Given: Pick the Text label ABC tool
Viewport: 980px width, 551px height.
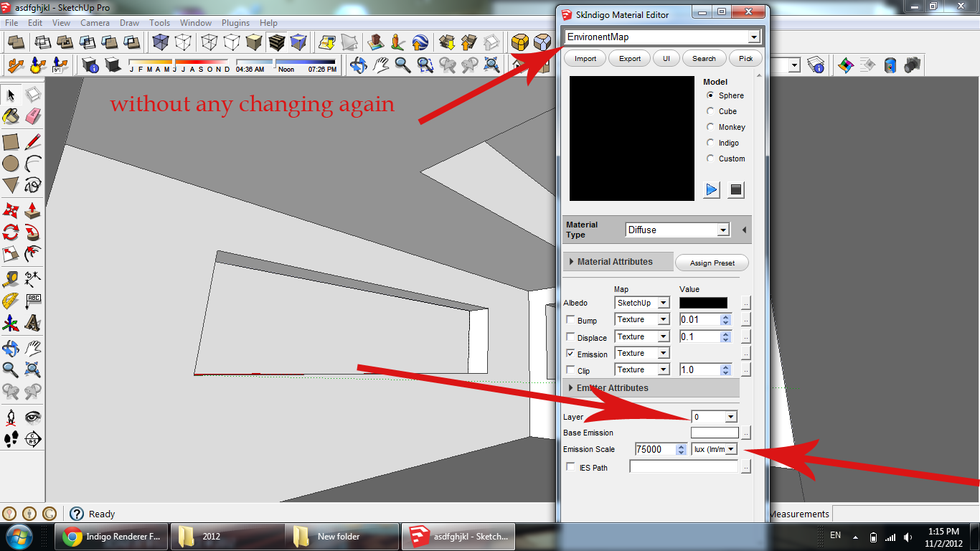Looking at the screenshot, I should (x=33, y=301).
